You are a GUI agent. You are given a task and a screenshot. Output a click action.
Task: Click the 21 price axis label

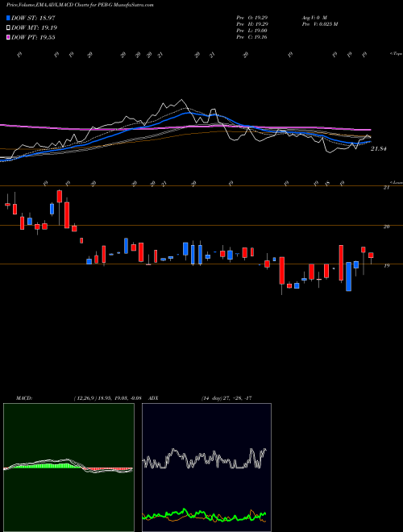tap(386, 188)
